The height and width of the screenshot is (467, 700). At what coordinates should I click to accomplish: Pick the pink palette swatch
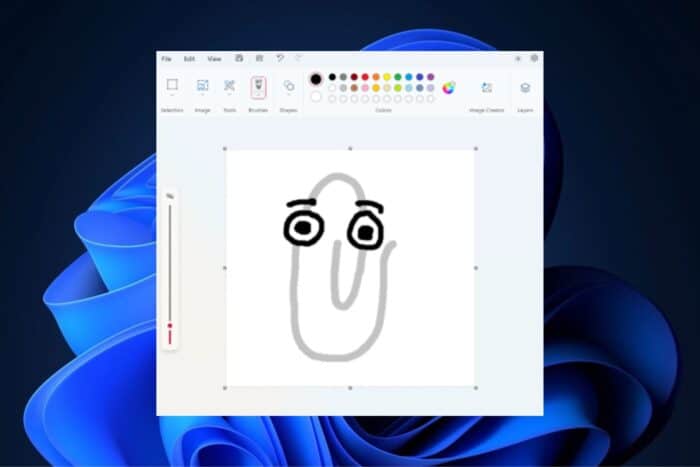coord(365,88)
